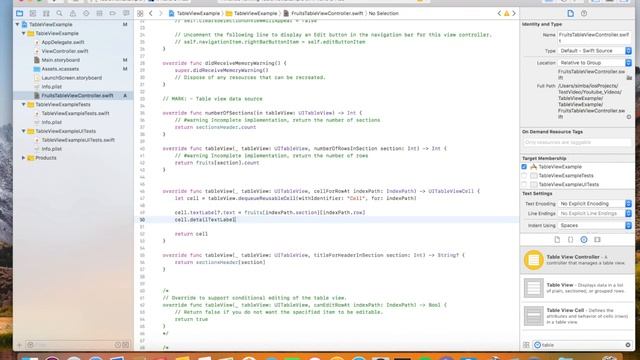Go back in editor history
The image size is (640, 360).
151,13
